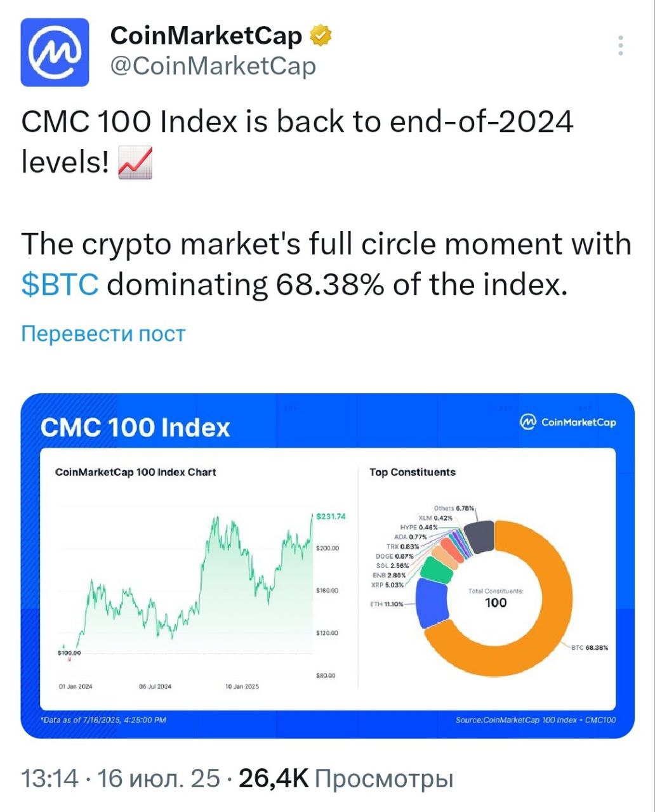Click the green XRP donut segment
Viewport: 655px width, 812px height.
pyautogui.click(x=435, y=568)
